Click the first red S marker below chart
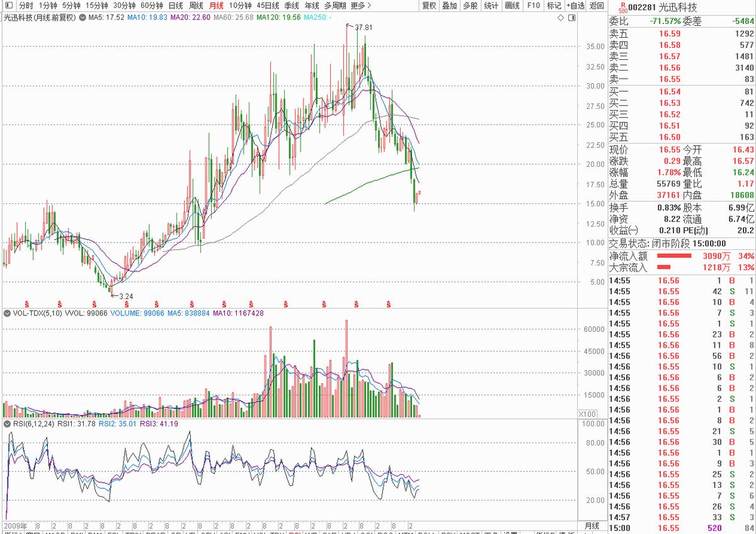Screen dimensions: 756x534 [x=26, y=304]
